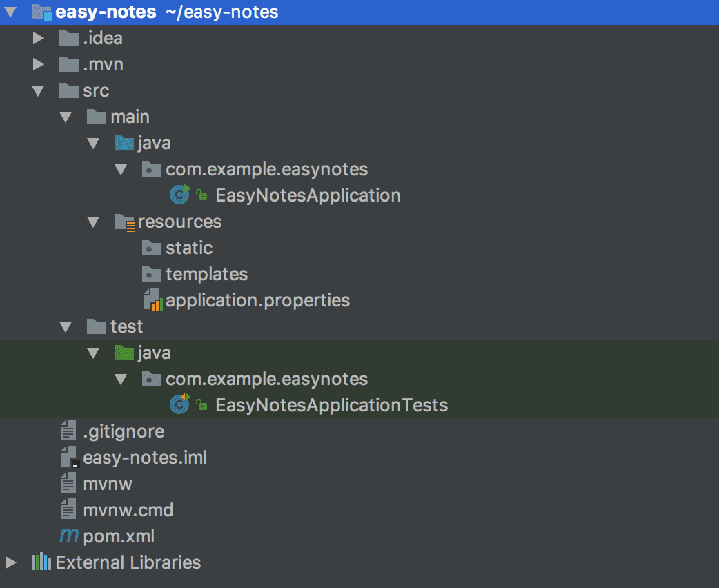The width and height of the screenshot is (719, 588).
Task: Open the EasyNotesApplication class
Action: (x=306, y=195)
